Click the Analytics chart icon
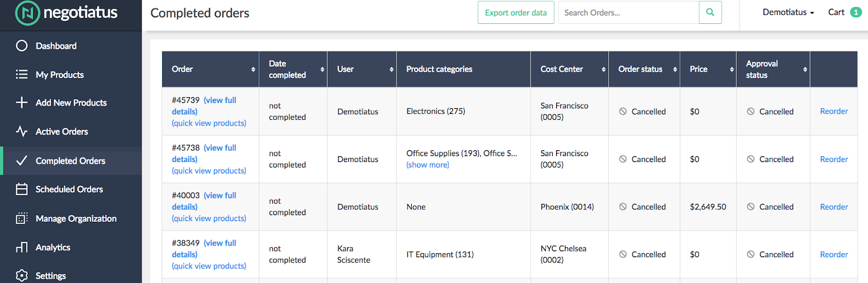 [22, 247]
